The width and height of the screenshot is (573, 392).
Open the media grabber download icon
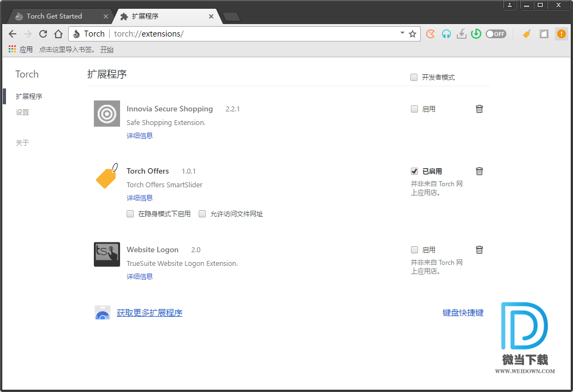(x=462, y=34)
